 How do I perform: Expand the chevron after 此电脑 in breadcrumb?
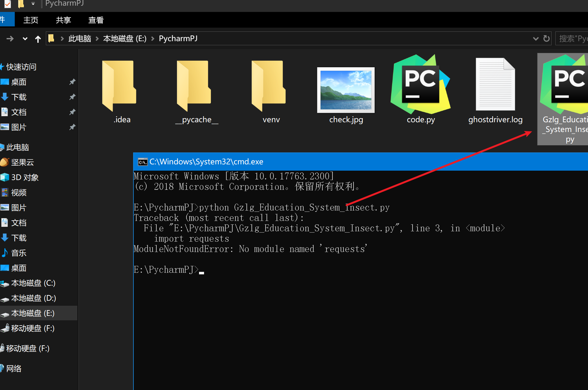coord(97,39)
